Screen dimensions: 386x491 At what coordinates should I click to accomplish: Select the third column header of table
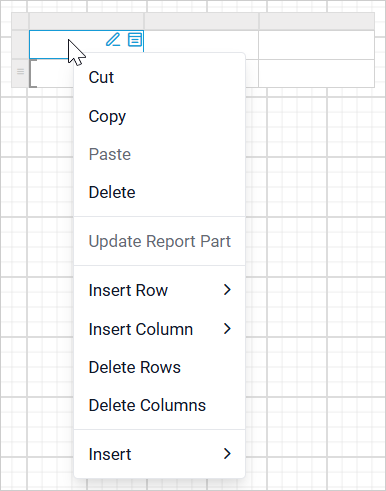pyautogui.click(x=317, y=21)
